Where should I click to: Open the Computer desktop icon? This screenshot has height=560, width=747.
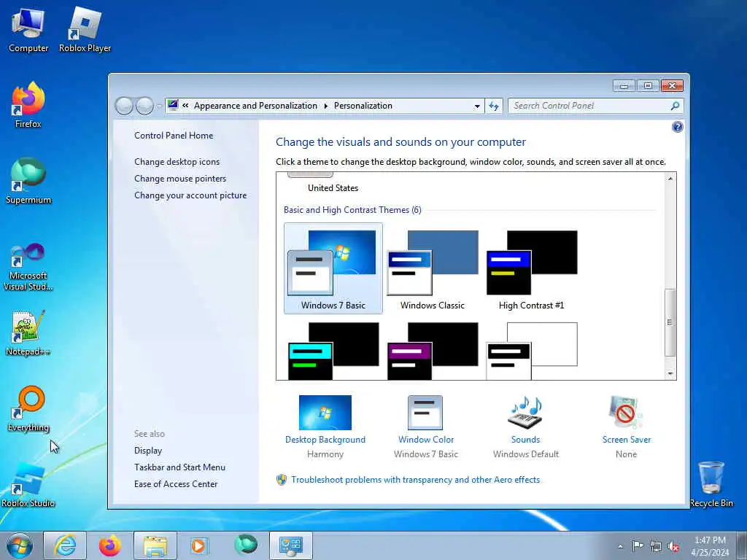click(28, 29)
